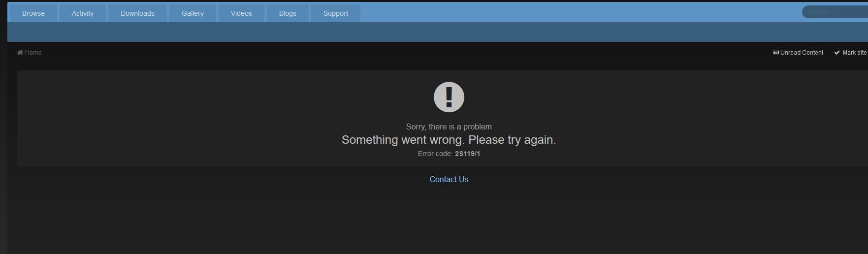Click the Unread Content newspaper icon
The width and height of the screenshot is (868, 254).
[x=776, y=52]
